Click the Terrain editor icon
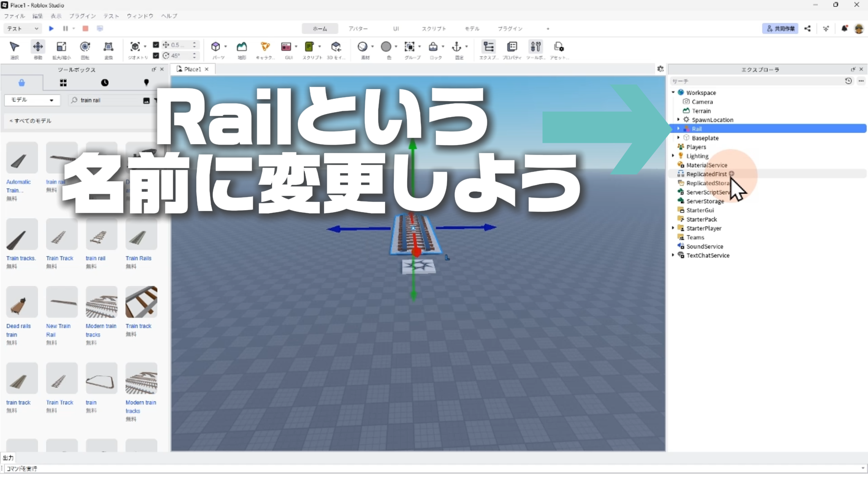Viewport: 868px width, 488px height. [x=242, y=47]
